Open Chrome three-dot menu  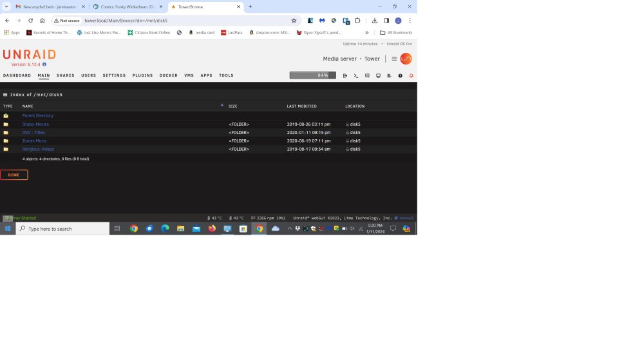tap(410, 21)
